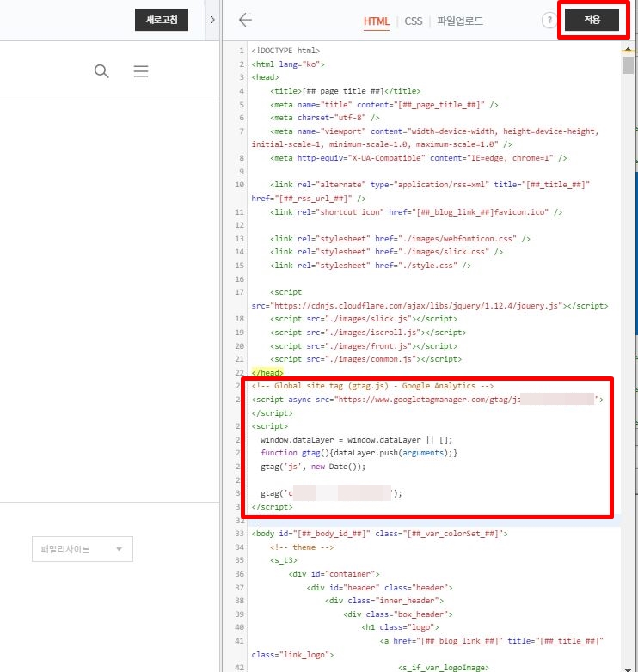638x672 pixels.
Task: Open the 파일업로드 tab
Action: (460, 21)
